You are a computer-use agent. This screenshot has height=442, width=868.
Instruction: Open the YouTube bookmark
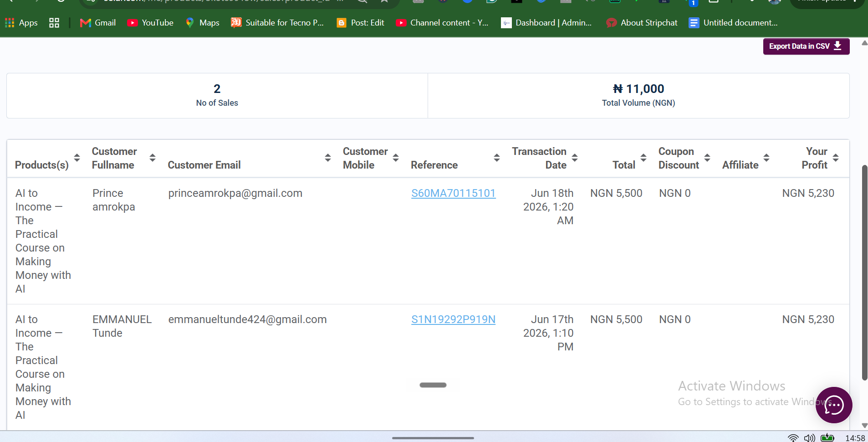tap(150, 23)
